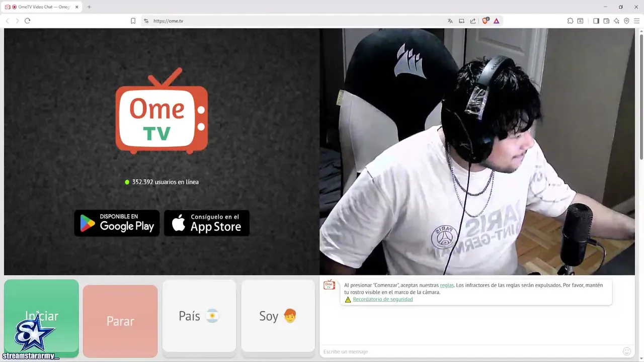This screenshot has height=362, width=644.
Task: Open Brave Wallet icon
Action: tap(606, 21)
